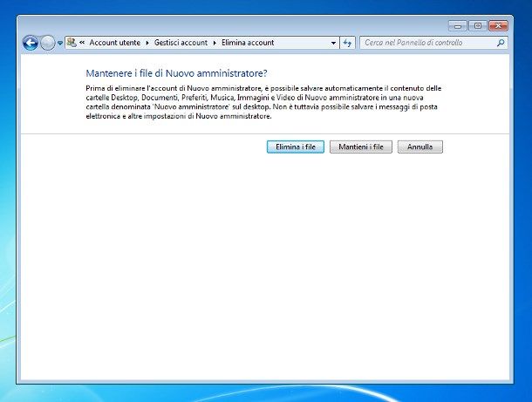532x402 pixels.
Task: Go to Account utente breadcrumb
Action: (x=114, y=43)
